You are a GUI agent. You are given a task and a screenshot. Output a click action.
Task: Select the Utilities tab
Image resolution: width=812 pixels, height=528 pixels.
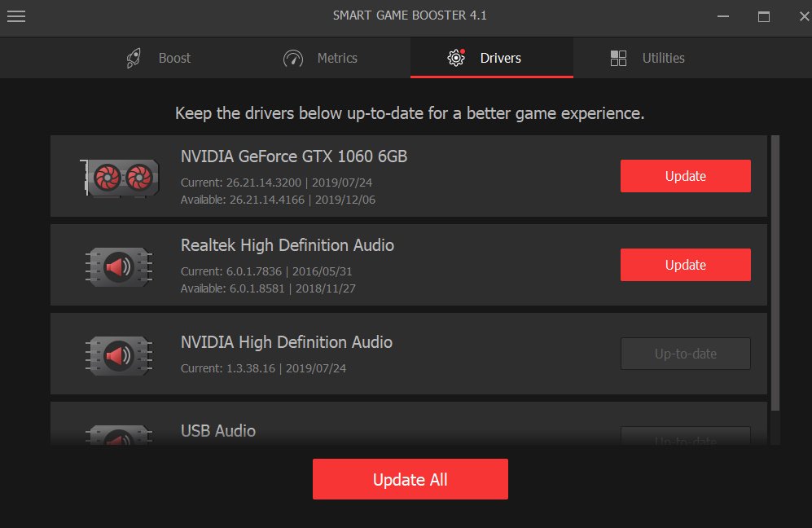click(647, 59)
